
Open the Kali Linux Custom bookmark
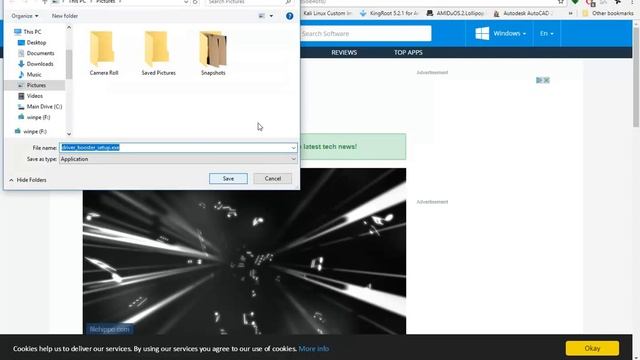(327, 13)
